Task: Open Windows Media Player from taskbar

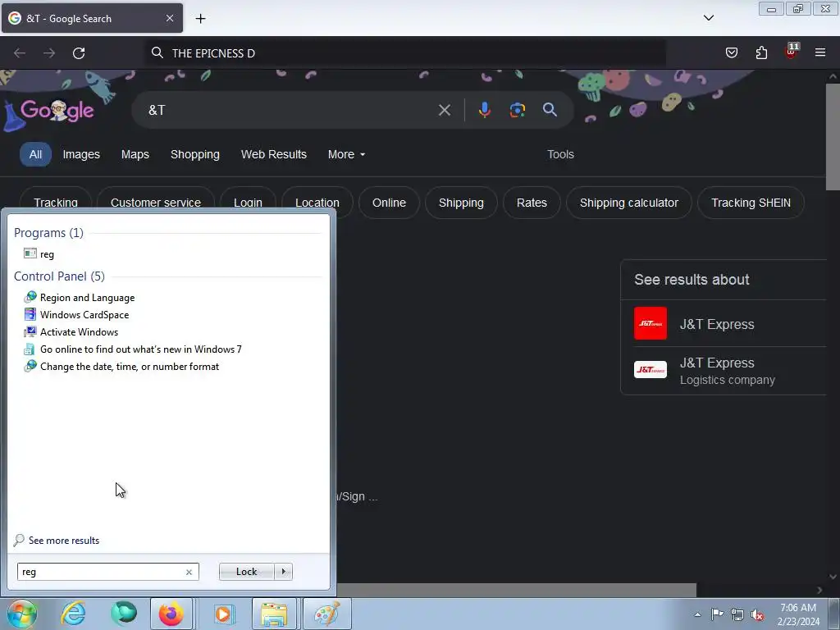Action: coord(223,614)
